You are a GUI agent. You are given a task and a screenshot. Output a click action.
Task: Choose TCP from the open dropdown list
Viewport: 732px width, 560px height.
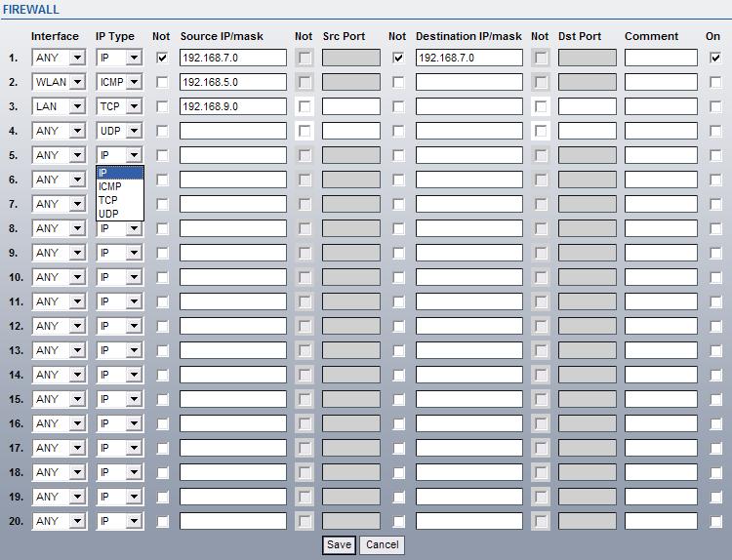(x=108, y=200)
